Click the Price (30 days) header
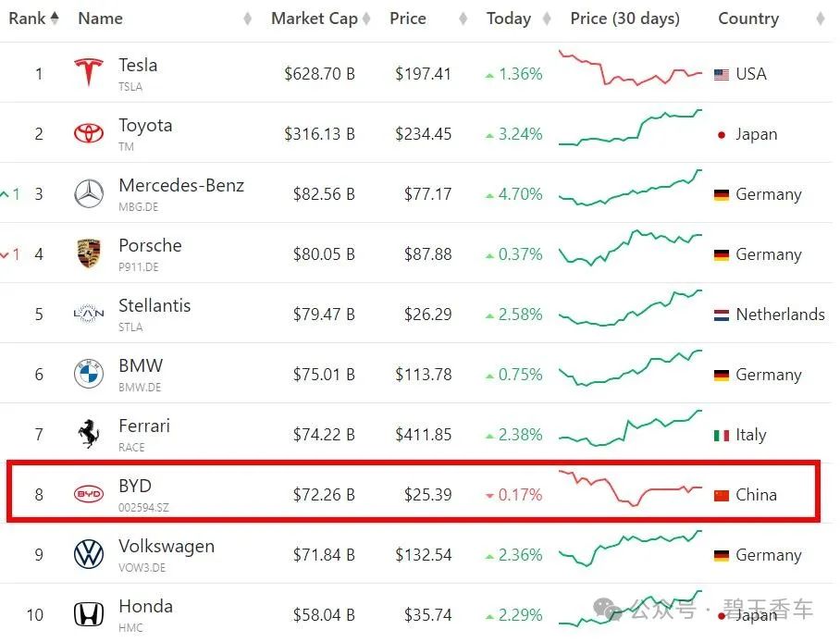The height and width of the screenshot is (642, 840). [x=624, y=19]
